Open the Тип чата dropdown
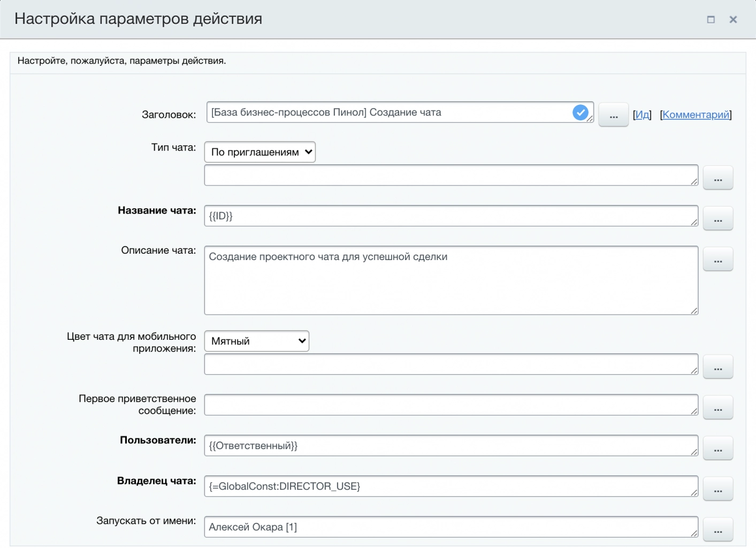Image resolution: width=756 pixels, height=548 pixels. pos(259,151)
